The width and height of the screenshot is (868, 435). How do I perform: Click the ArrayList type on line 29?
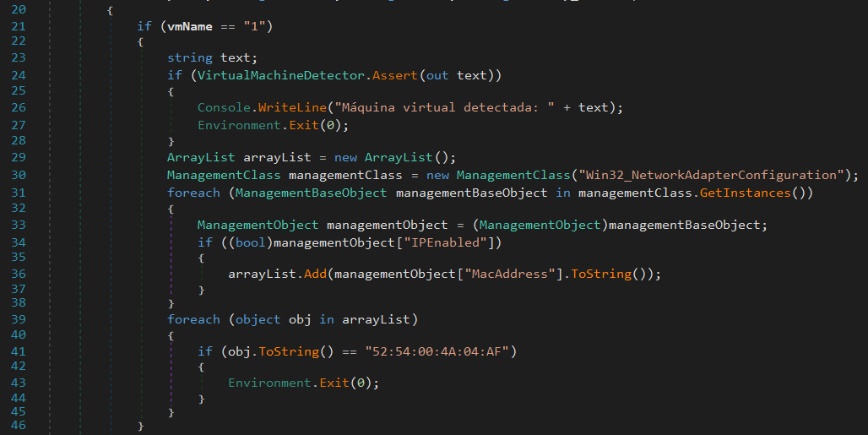coord(201,158)
